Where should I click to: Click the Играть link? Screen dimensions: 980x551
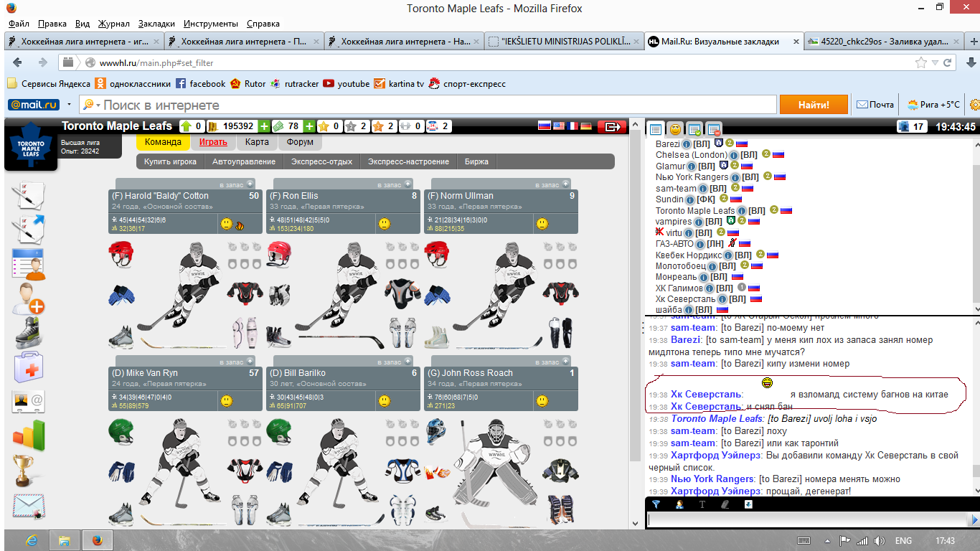coord(213,142)
